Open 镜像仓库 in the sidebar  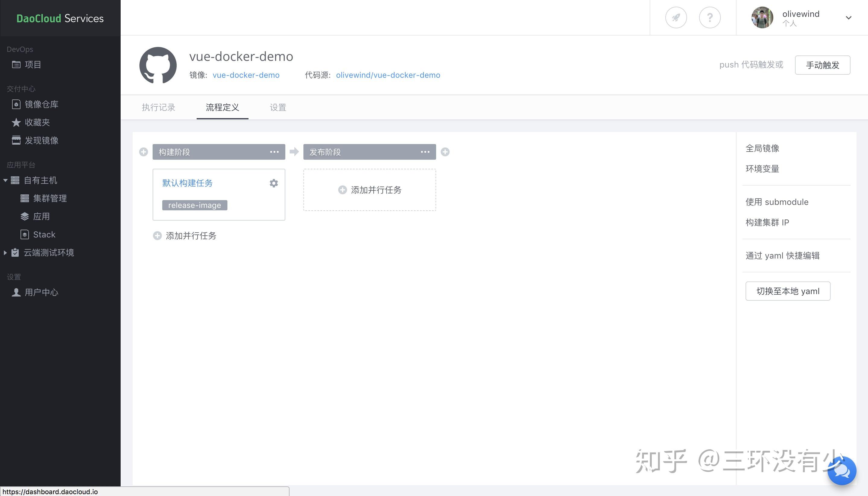click(41, 104)
